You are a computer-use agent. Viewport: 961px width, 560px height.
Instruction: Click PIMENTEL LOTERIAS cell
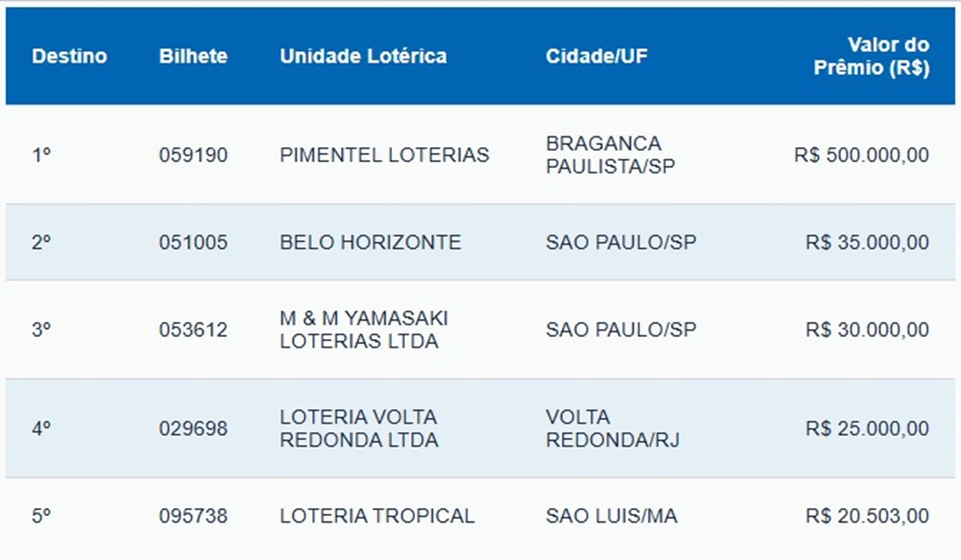(384, 155)
